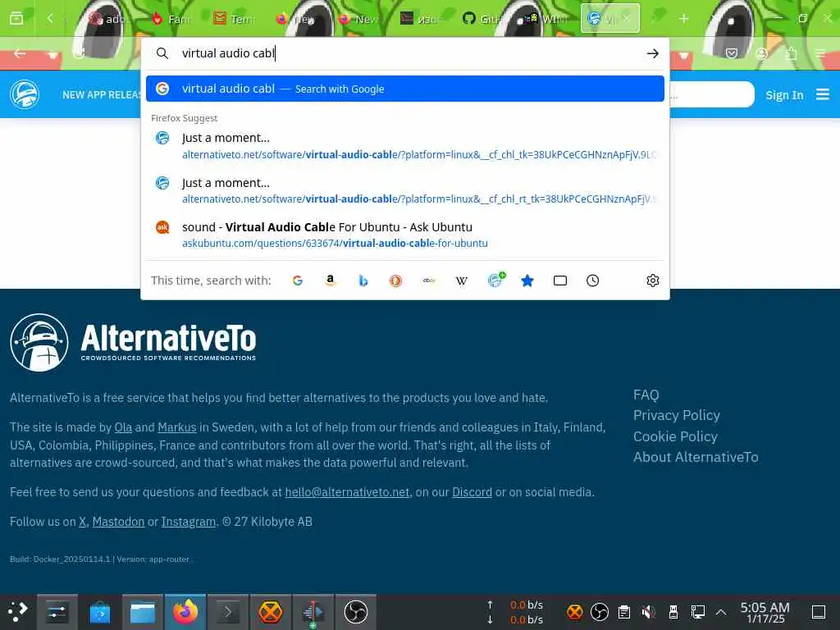The width and height of the screenshot is (840, 630).
Task: Search this time with Amazon icon
Action: point(330,281)
